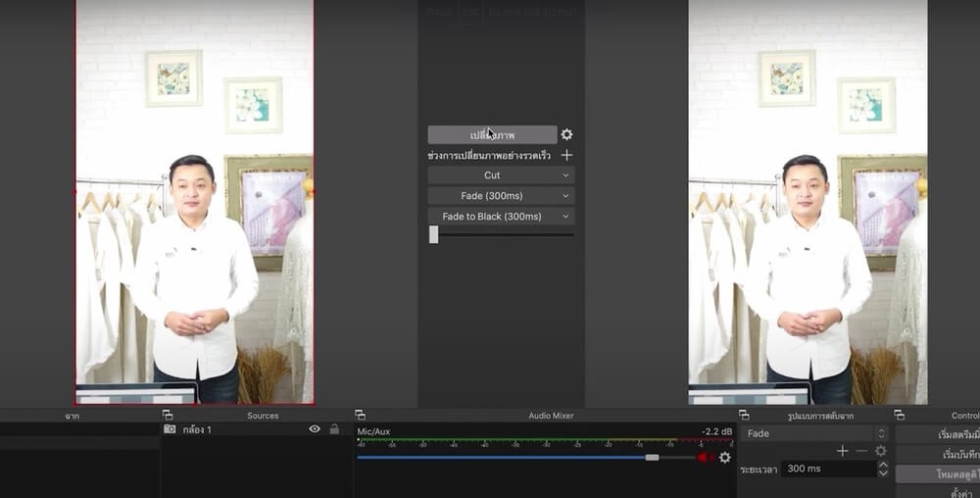This screenshot has height=498, width=980.
Task: Open transition settings gear beside เปลี่ยนภาพ
Action: [566, 135]
